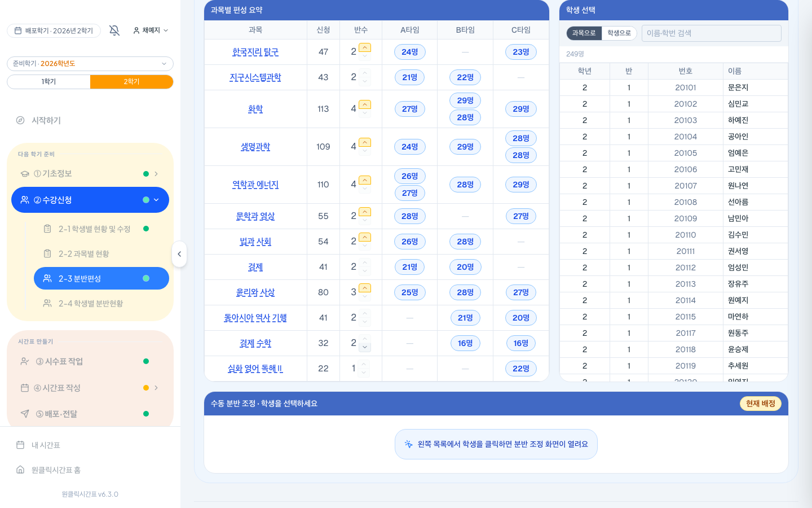Screen dimensions: 812x508
Task: Open 시작하기 with the compass icon
Action: 20,120
